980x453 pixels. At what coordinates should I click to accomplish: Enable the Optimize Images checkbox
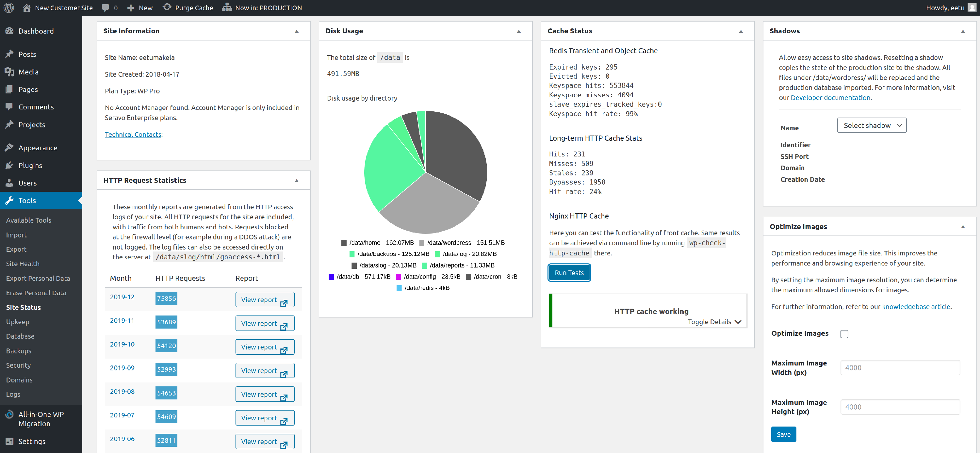[x=844, y=334]
